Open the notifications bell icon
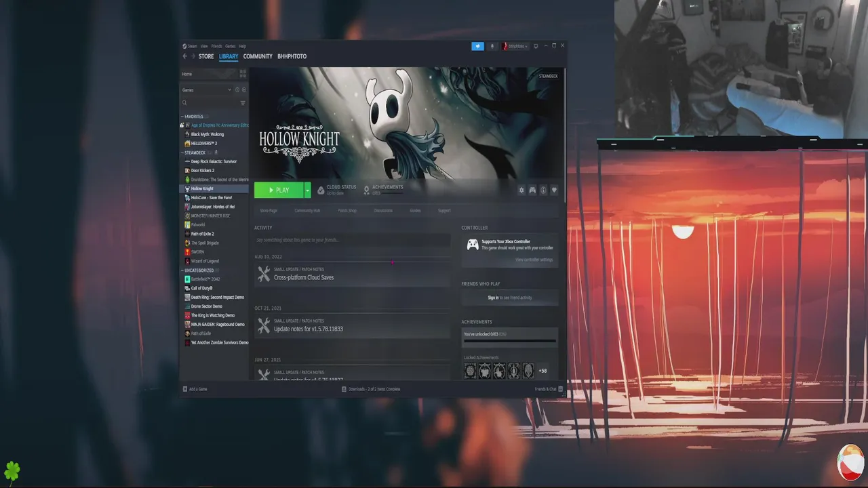This screenshot has width=868, height=488. pyautogui.click(x=492, y=46)
